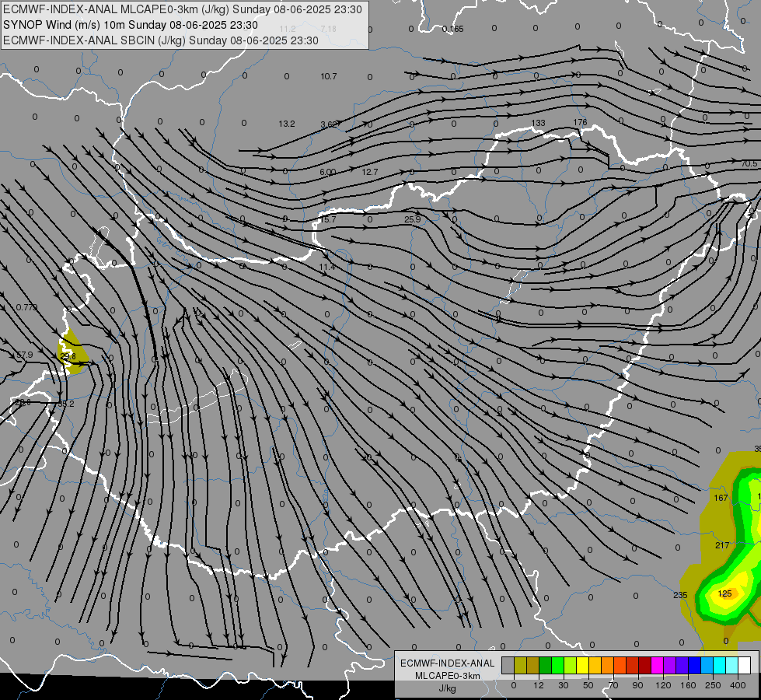This screenshot has width=761, height=700.
Task: Click the map value '13.2'
Action: [287, 124]
